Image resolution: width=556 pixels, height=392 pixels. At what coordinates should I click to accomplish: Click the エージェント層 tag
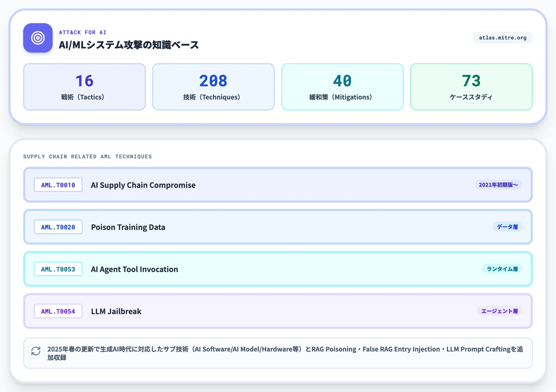[500, 311]
